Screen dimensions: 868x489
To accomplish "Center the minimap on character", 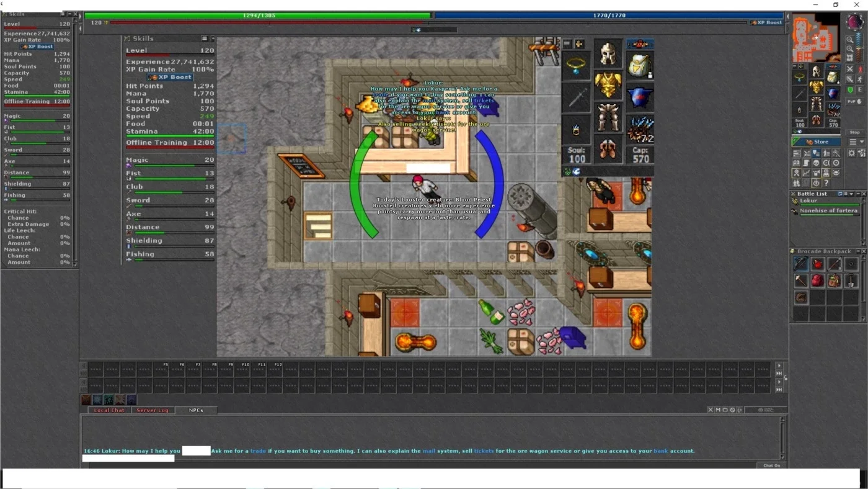I will (x=849, y=58).
